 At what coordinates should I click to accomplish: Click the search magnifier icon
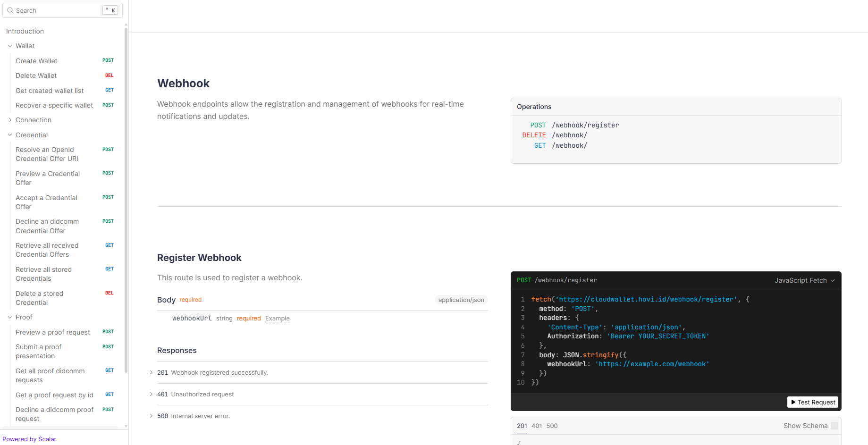[x=10, y=10]
